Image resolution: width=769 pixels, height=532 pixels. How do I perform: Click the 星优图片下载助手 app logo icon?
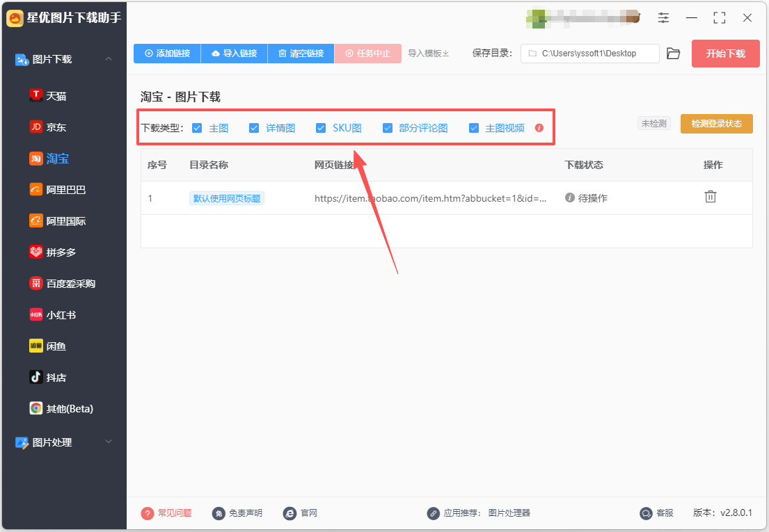pos(15,18)
